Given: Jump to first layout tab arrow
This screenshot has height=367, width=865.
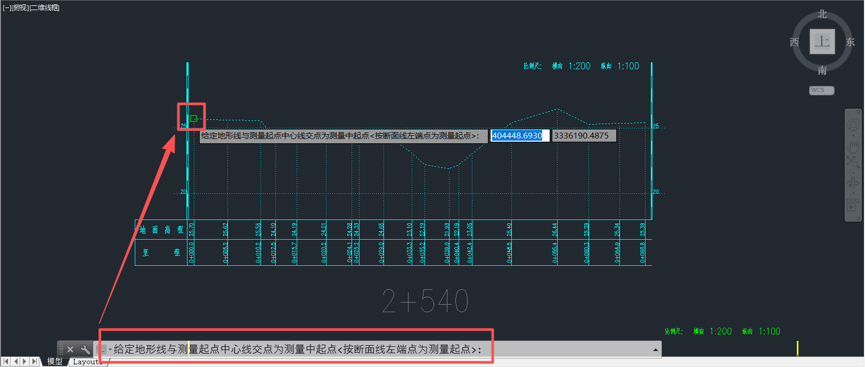Looking at the screenshot, I should point(6,361).
